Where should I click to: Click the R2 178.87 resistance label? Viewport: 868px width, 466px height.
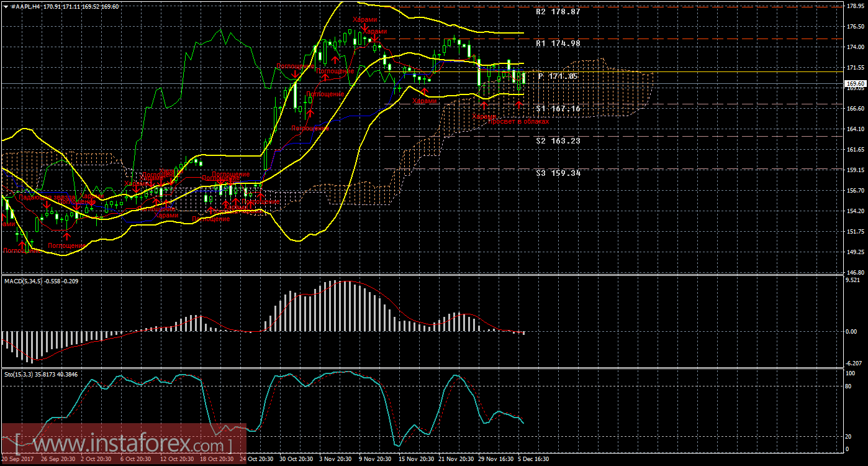pos(558,12)
